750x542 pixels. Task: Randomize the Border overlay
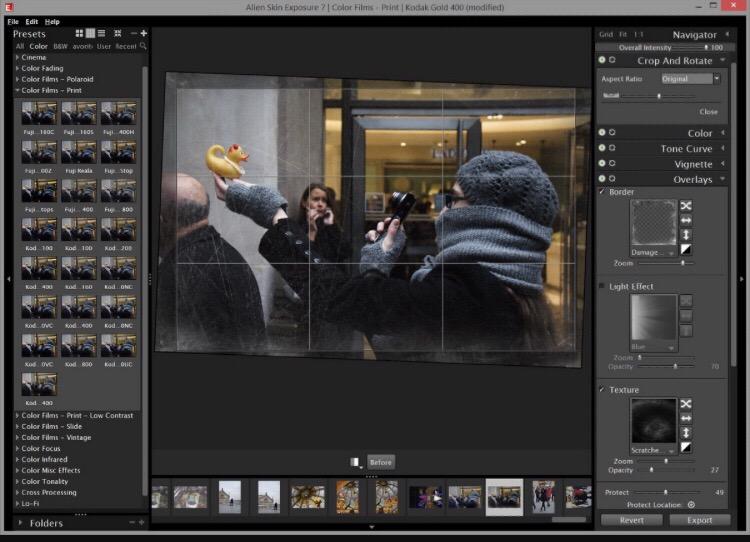(x=686, y=206)
